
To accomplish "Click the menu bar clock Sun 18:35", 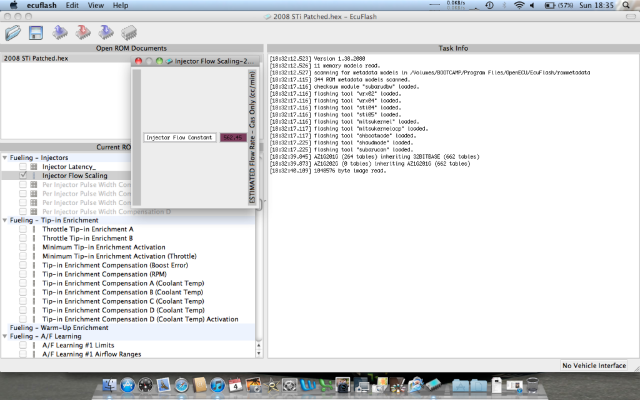I will tap(596, 5).
